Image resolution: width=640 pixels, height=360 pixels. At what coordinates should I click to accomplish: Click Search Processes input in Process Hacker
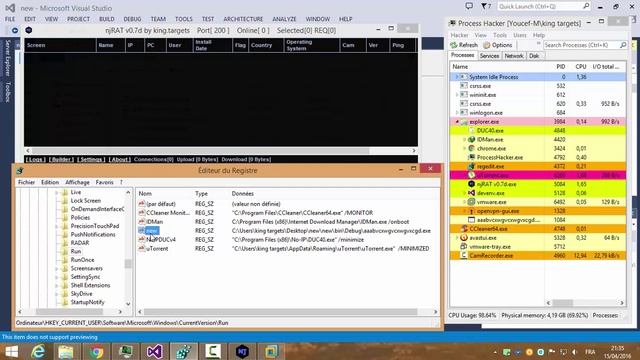tap(581, 45)
